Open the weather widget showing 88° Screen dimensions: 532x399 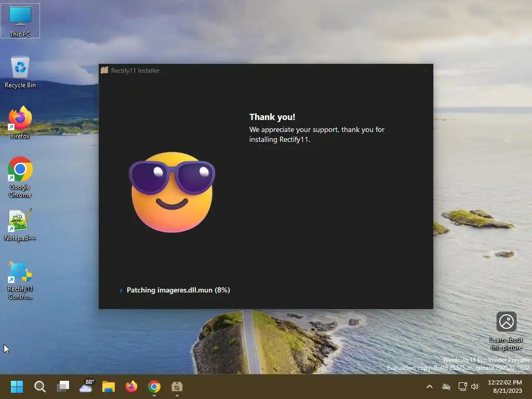(86, 387)
